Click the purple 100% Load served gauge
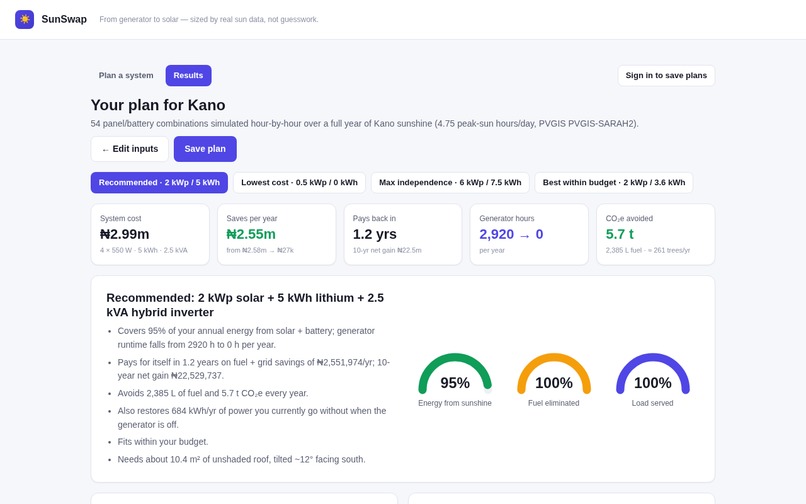The image size is (806, 504). pyautogui.click(x=652, y=380)
